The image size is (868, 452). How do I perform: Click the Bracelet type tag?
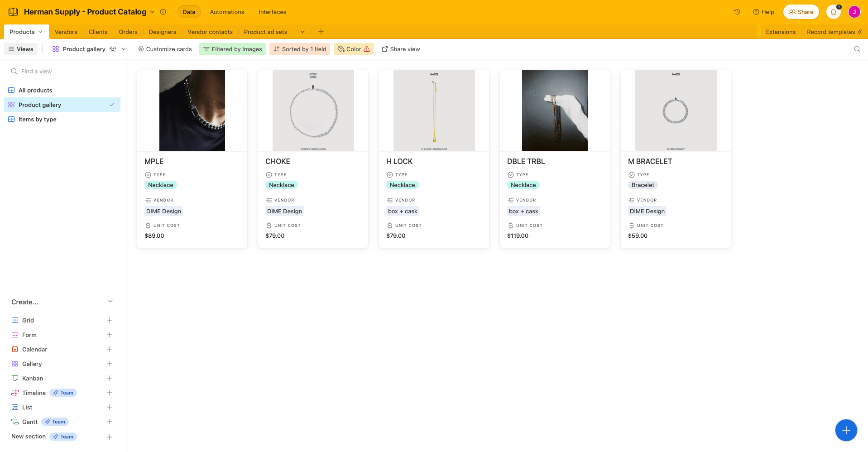(643, 185)
